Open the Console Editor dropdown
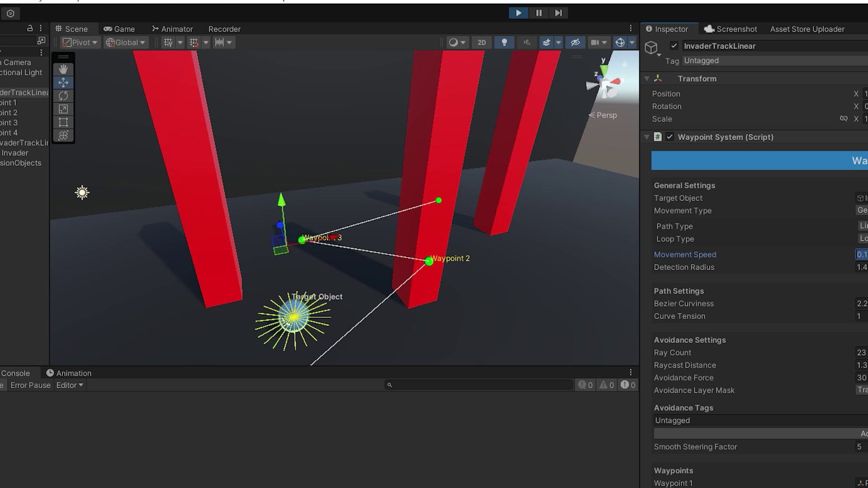The width and height of the screenshot is (868, 488). [70, 385]
